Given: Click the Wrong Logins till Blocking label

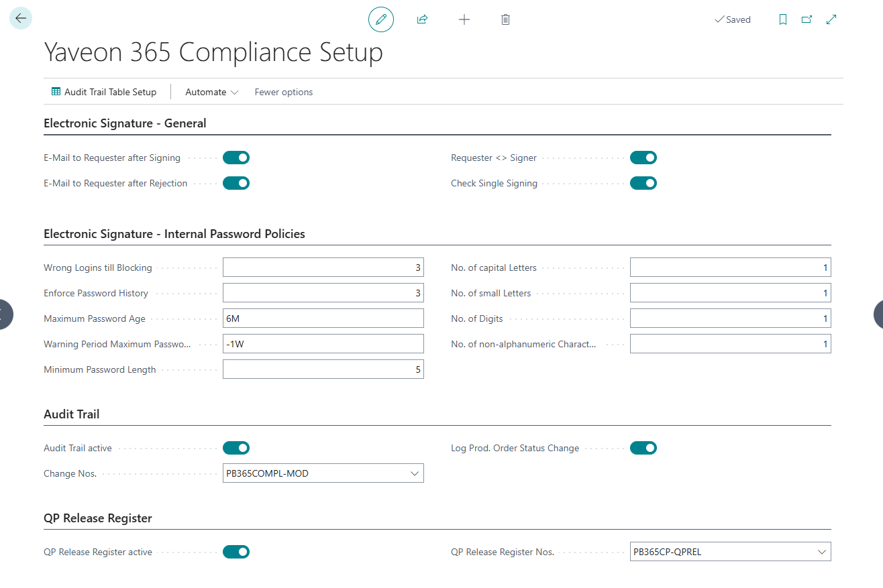Looking at the screenshot, I should (x=98, y=268).
